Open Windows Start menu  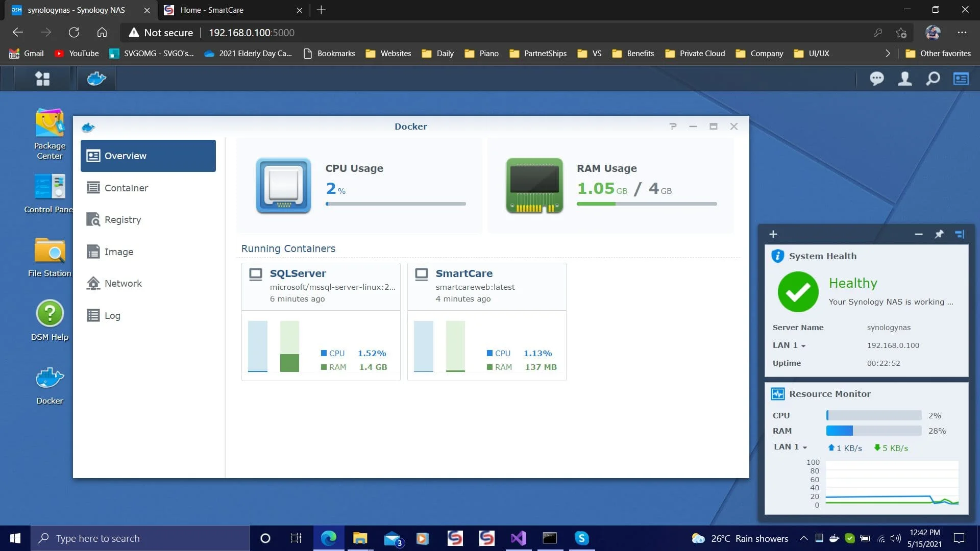(15, 538)
